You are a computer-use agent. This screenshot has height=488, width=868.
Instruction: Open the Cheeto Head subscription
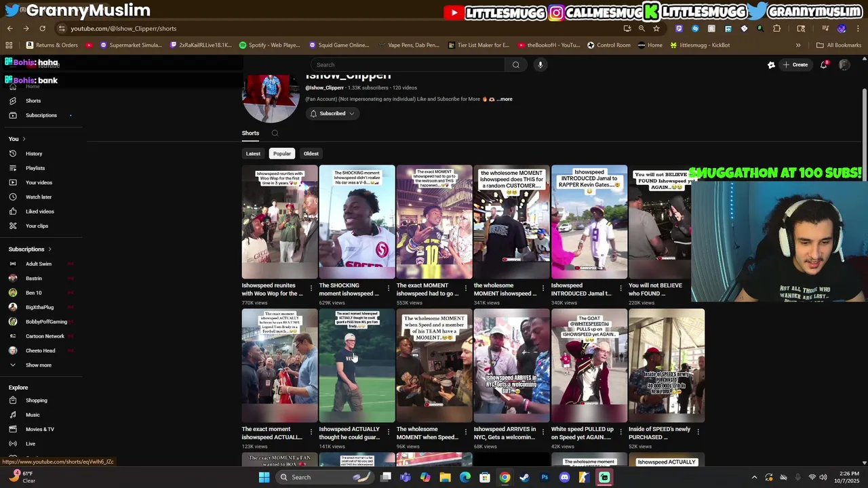[x=41, y=350]
